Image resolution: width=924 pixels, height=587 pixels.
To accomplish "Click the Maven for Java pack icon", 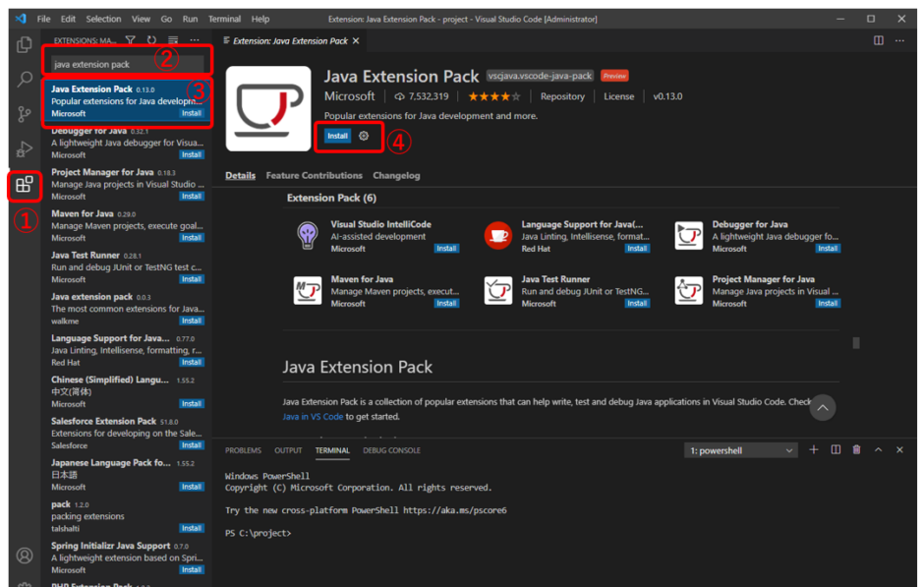I will tap(308, 291).
